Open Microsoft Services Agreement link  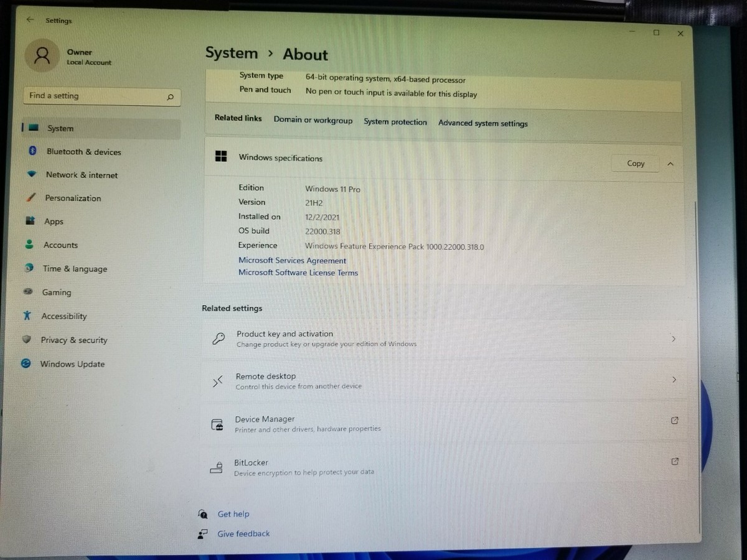click(292, 261)
